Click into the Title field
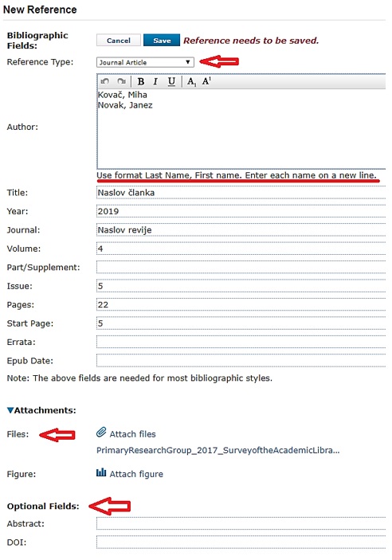 pos(241,193)
